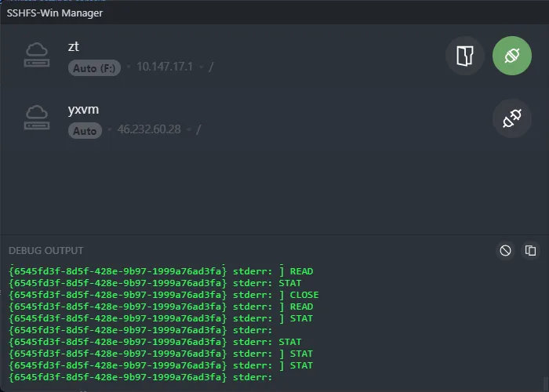Screen dimensions: 549x392
Task: Select the topmost READ log line
Action: pos(160,271)
